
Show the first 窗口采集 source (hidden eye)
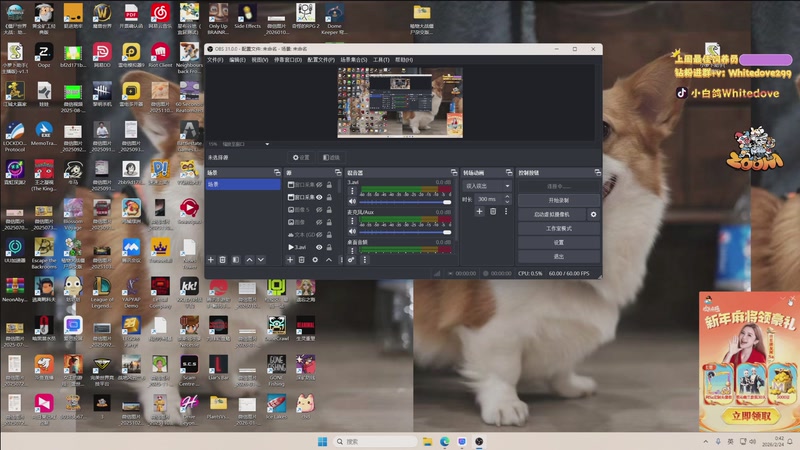(319, 185)
